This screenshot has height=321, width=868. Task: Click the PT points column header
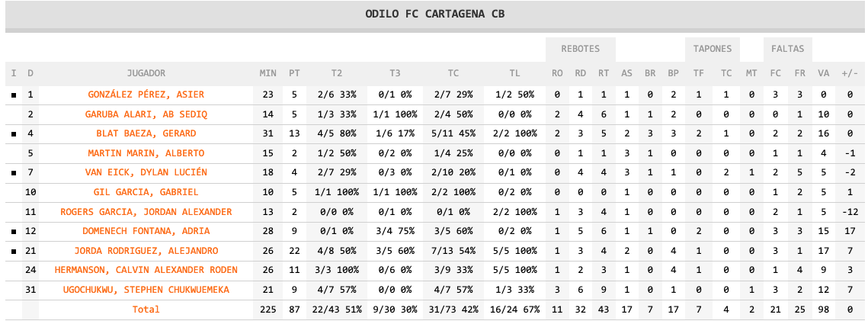pyautogui.click(x=294, y=73)
